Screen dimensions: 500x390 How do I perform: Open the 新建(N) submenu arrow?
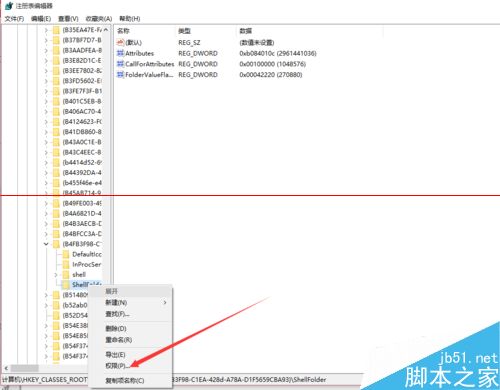(165, 303)
